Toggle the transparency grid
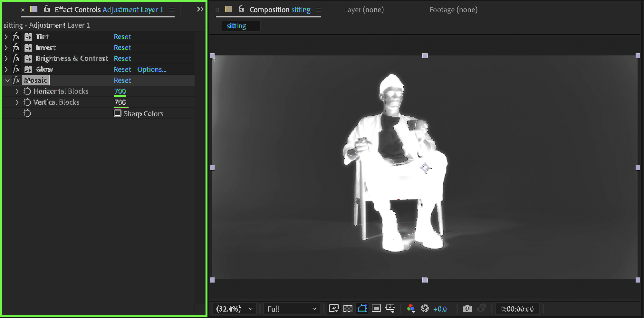Screen dimensions: 644x318 (x=348, y=309)
